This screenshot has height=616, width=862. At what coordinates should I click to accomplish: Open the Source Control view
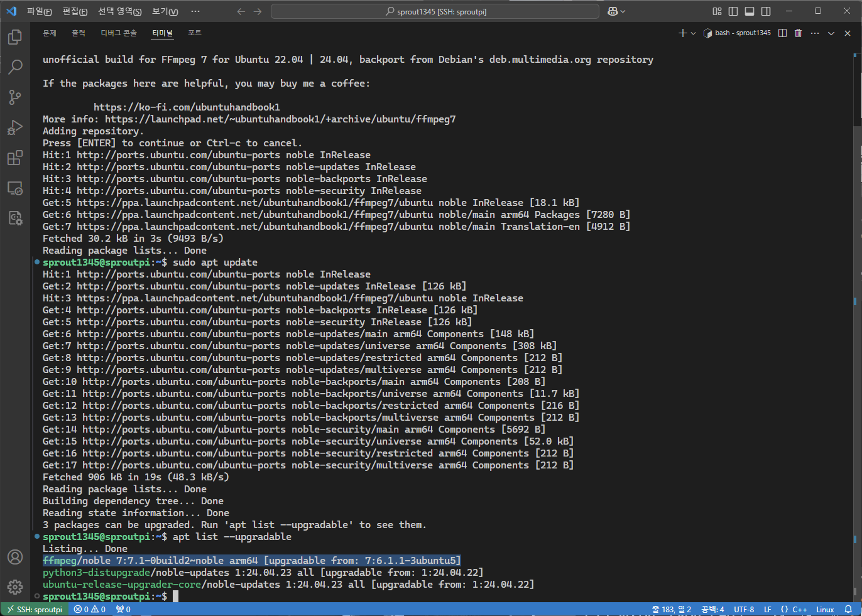[15, 97]
